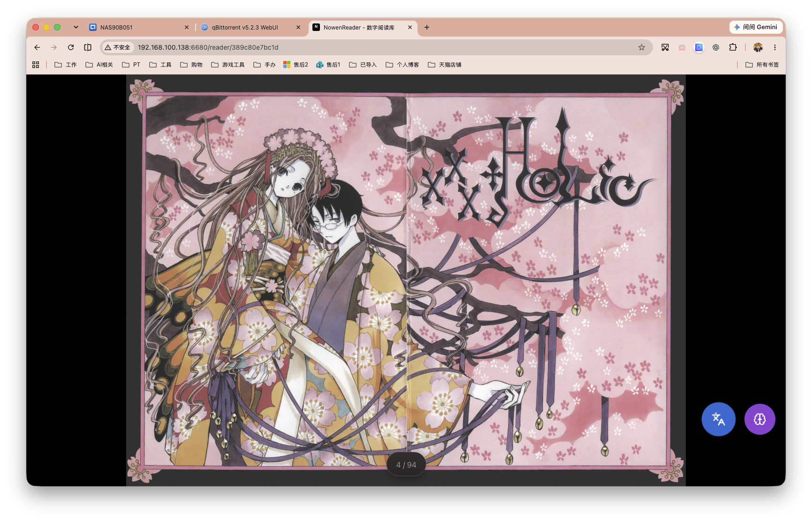Open the AI相关 bookmark folder

[99, 65]
